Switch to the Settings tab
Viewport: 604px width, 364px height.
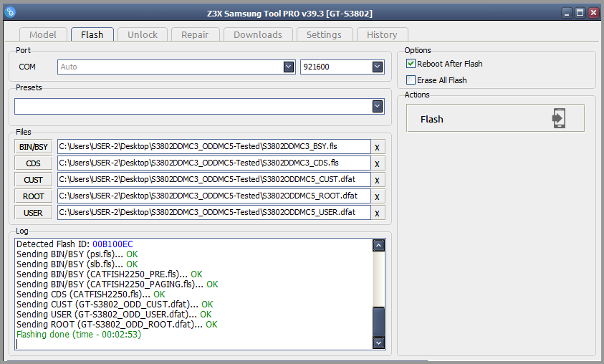[x=324, y=34]
